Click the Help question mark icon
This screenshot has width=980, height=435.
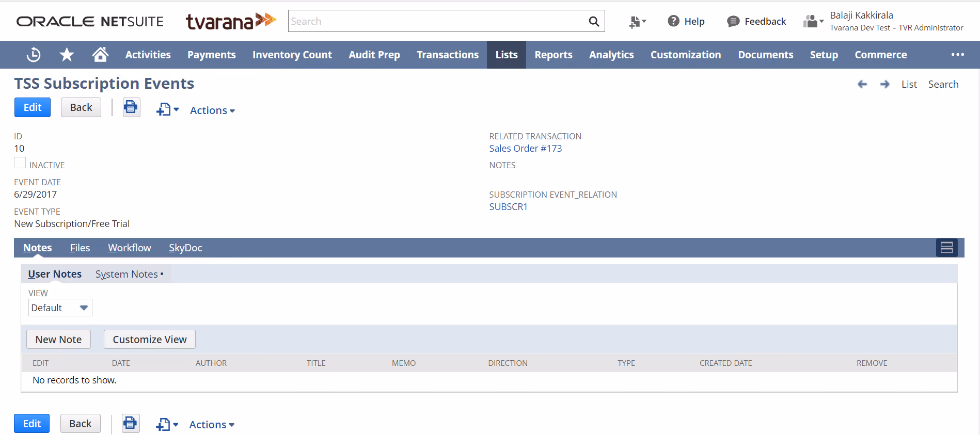click(x=673, y=21)
